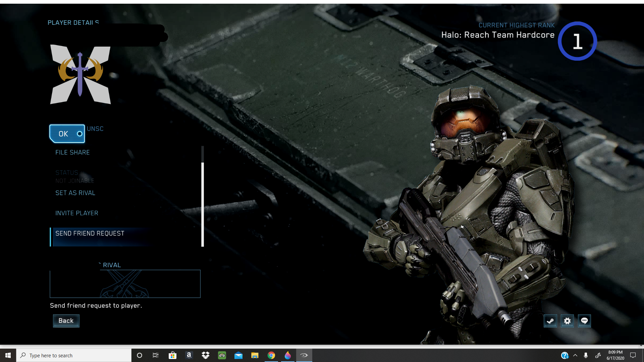Image resolution: width=644 pixels, height=362 pixels.
Task: Click the rival emblem box
Action: pyautogui.click(x=125, y=284)
